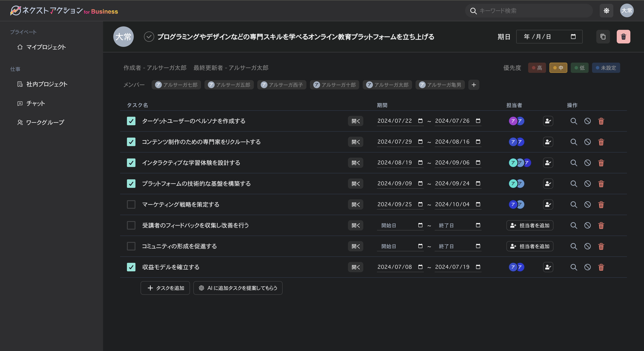644x351 pixels.
Task: Click magnifier icon in プラットフォームの技術的な基盤 row
Action: coord(574,184)
